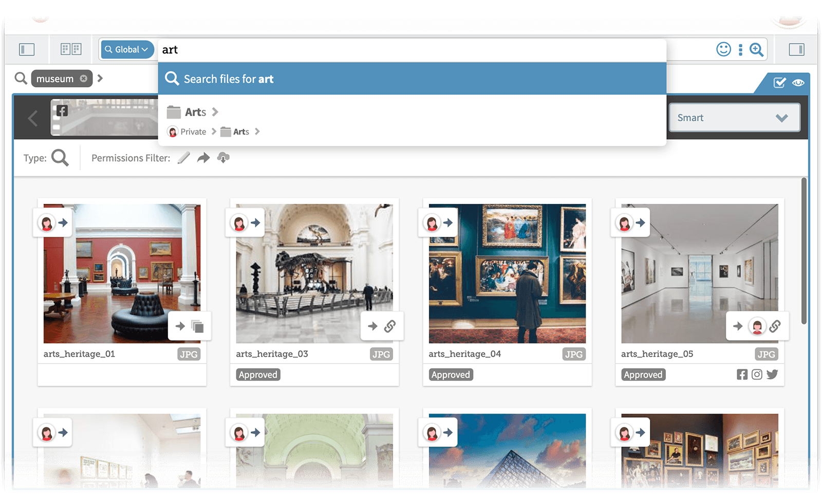Screen dimensions: 822x504
Task: Open arts_heritage_01 thumbnail image
Action: click(x=122, y=273)
